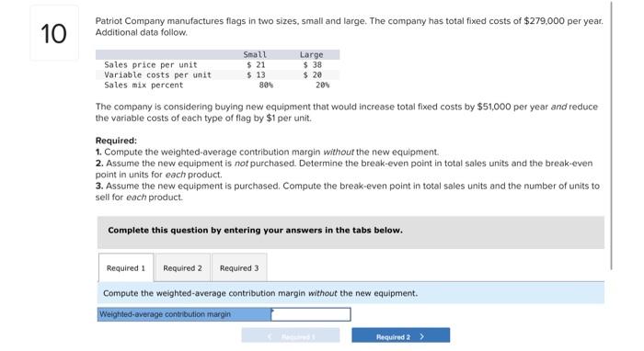
Task: Click the Large column header in data table
Action: tap(311, 54)
